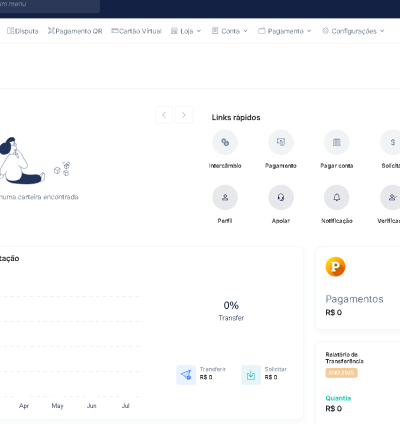Image resolution: width=400 pixels, height=424 pixels.
Task: Click the Links rápidos heading
Action: tap(236, 117)
